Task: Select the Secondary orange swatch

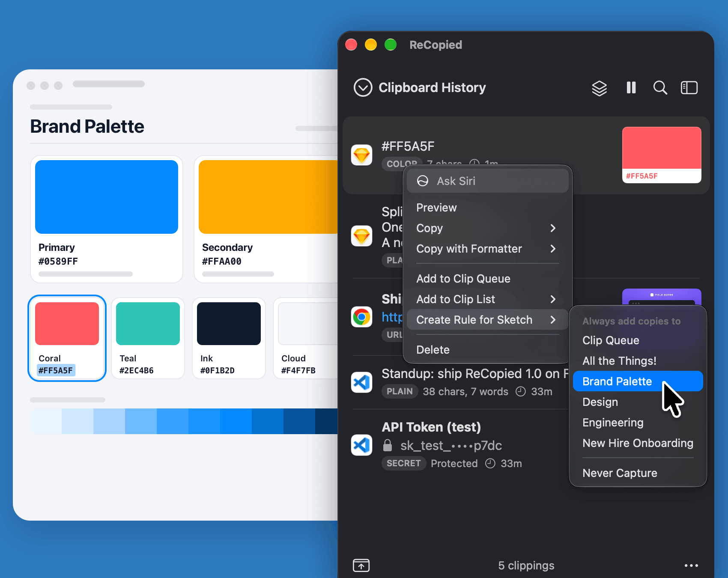Action: (x=268, y=197)
